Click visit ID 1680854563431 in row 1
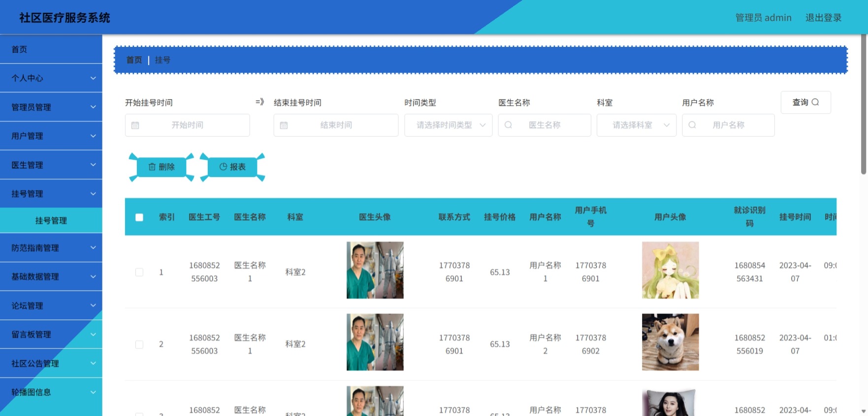The image size is (868, 416). pyautogui.click(x=749, y=272)
